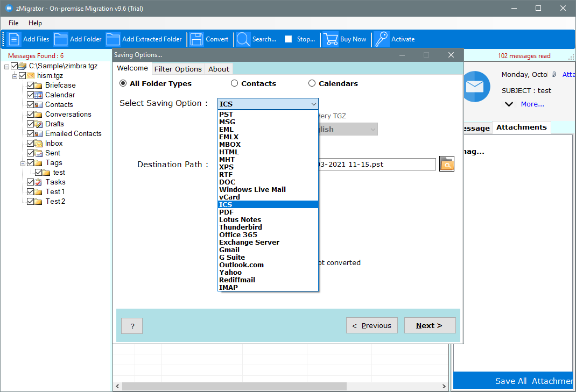The height and width of the screenshot is (392, 576).
Task: Collapse the C:\Sample\zimbra tgz tree node
Action: (6, 67)
